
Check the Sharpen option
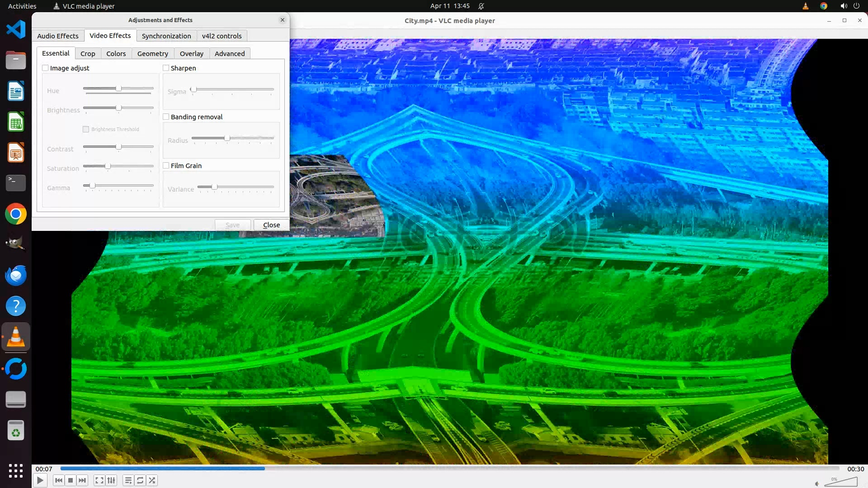(x=166, y=68)
